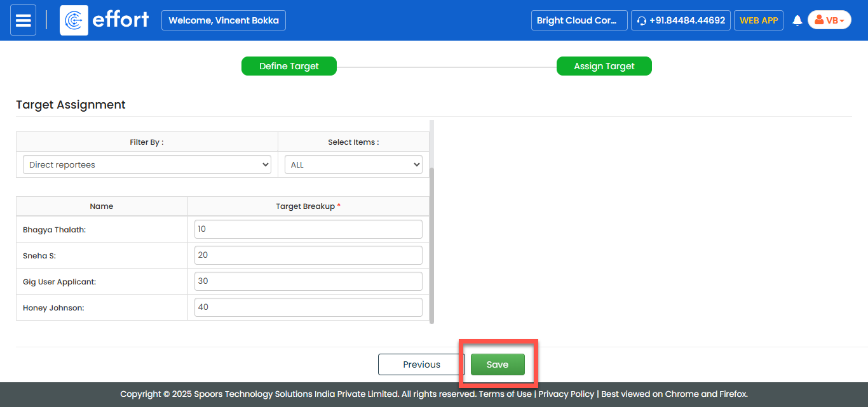
Task: Focus Honey Johnson target breakup field
Action: tap(308, 307)
